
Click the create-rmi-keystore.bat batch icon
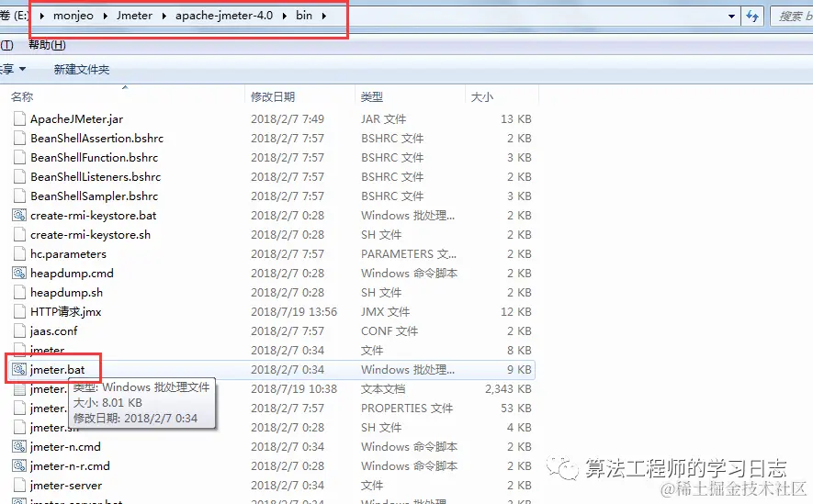[x=19, y=215]
